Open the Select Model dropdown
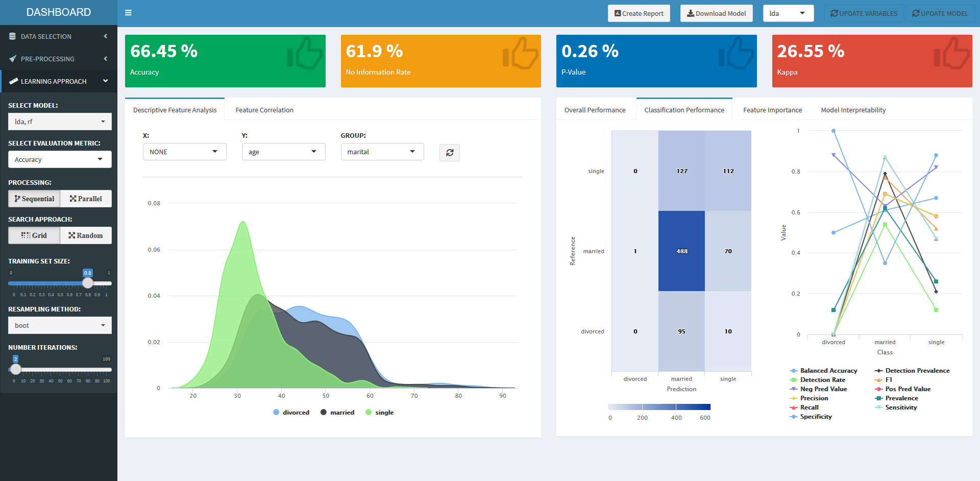Viewport: 980px width, 481px height. click(x=60, y=122)
